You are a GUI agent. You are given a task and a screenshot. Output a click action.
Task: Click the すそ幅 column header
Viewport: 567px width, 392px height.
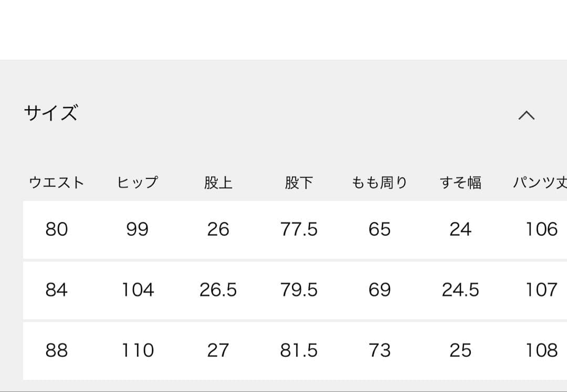pyautogui.click(x=461, y=182)
